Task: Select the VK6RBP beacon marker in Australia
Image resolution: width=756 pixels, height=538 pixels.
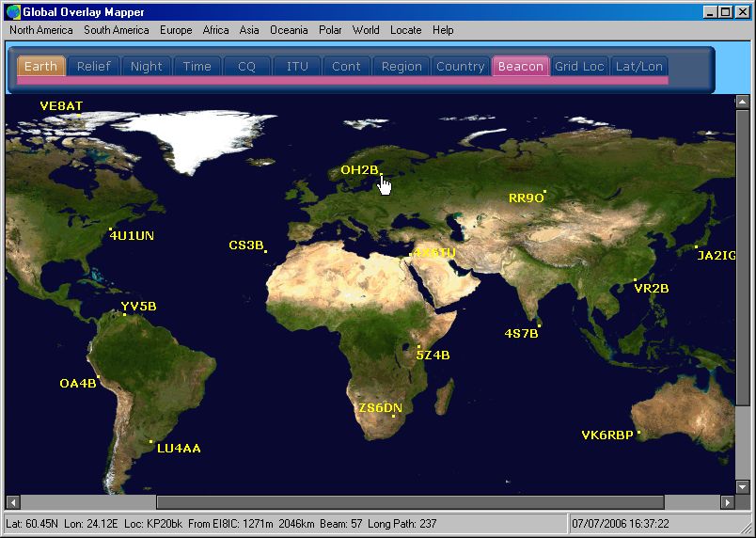Action: pyautogui.click(x=638, y=433)
